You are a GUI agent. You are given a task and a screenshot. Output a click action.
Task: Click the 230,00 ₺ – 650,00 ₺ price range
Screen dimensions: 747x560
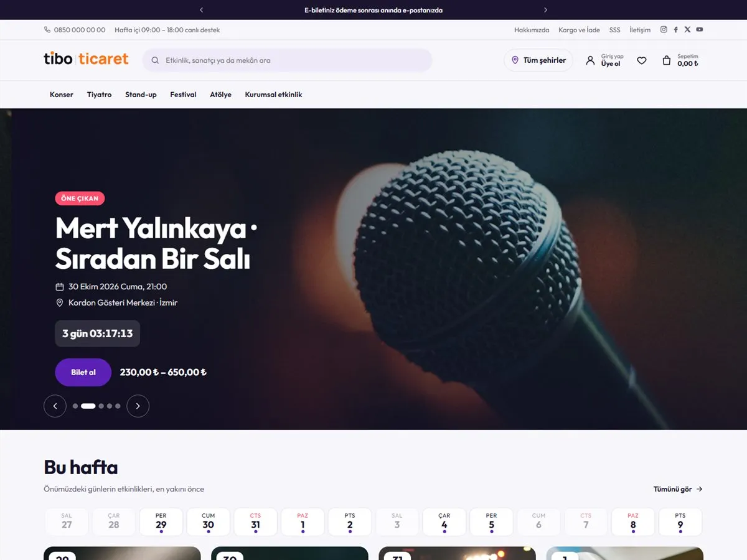[x=163, y=373]
